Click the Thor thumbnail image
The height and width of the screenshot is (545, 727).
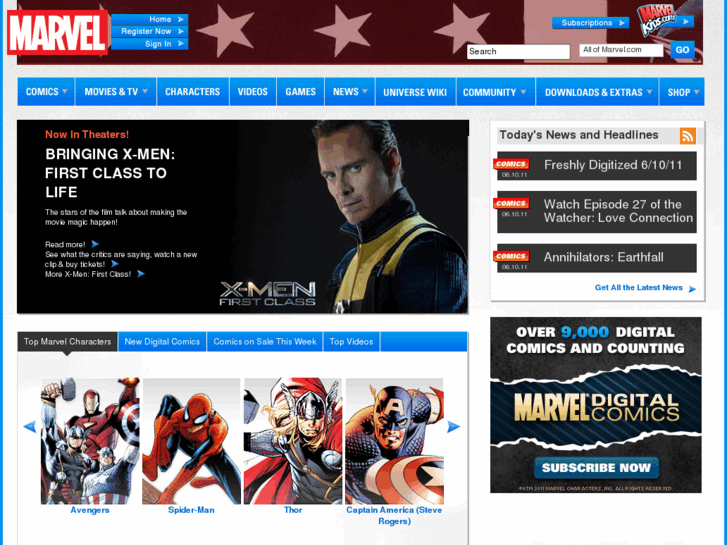tap(293, 441)
